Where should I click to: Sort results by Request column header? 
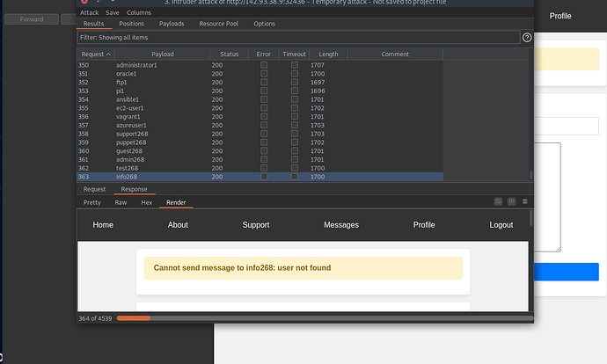pos(93,55)
